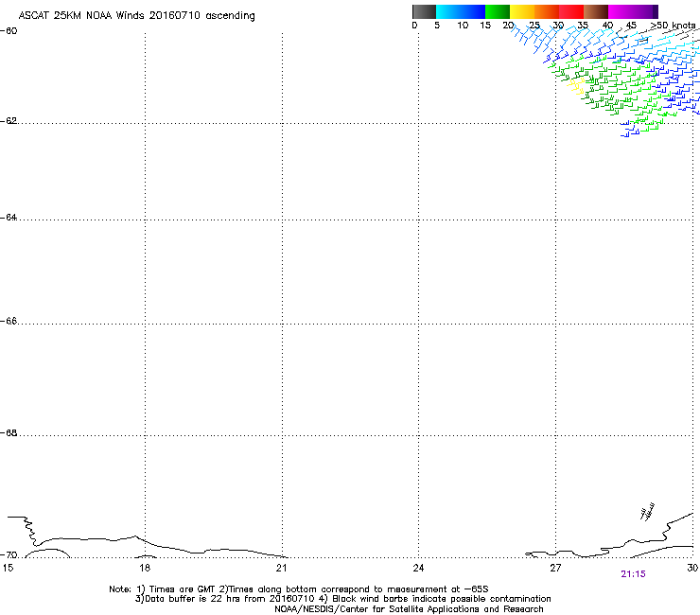700x615 pixels.
Task: Click the -70 latitude axis label
Action: [9, 555]
